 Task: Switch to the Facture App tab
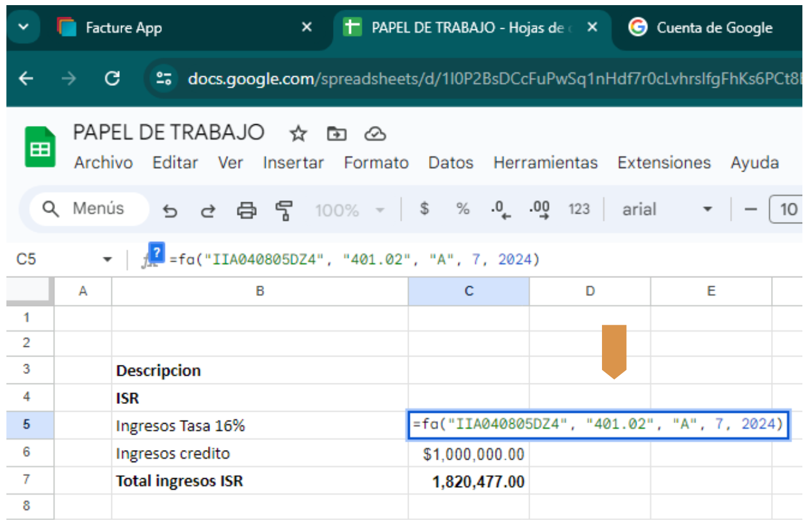124,28
